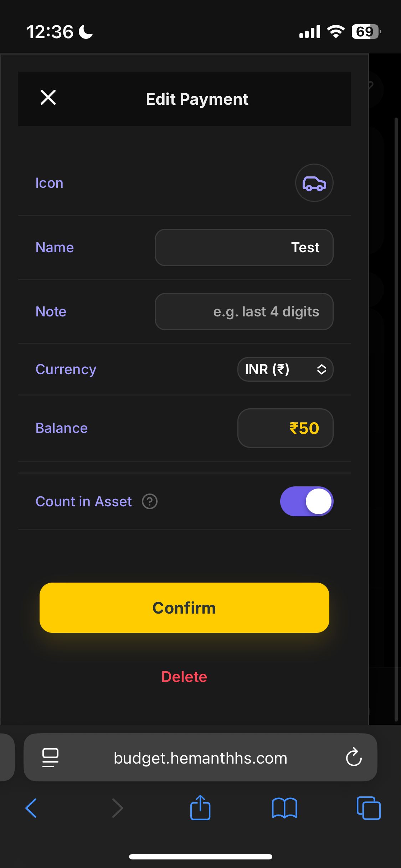This screenshot has height=868, width=401.
Task: Focus the Note input field
Action: (244, 312)
